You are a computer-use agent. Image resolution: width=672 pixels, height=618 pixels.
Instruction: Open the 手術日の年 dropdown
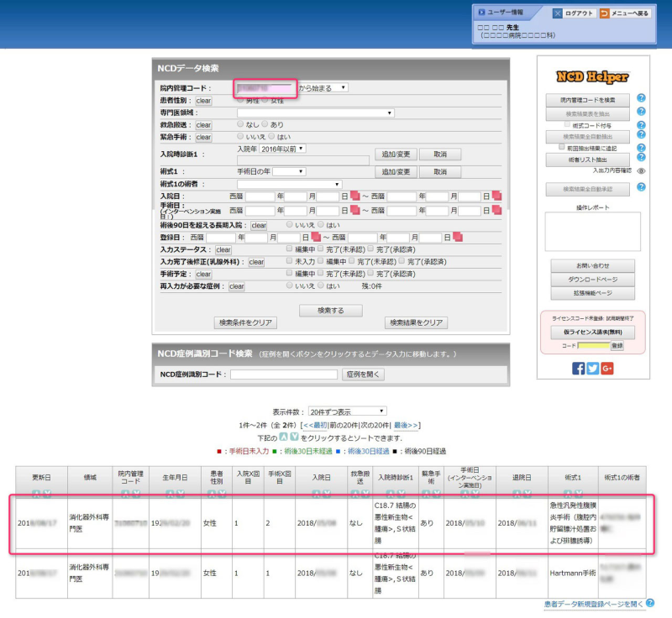point(289,172)
